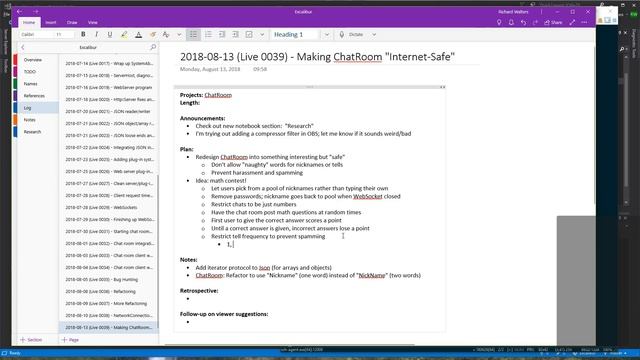Redo the last action

point(535,22)
